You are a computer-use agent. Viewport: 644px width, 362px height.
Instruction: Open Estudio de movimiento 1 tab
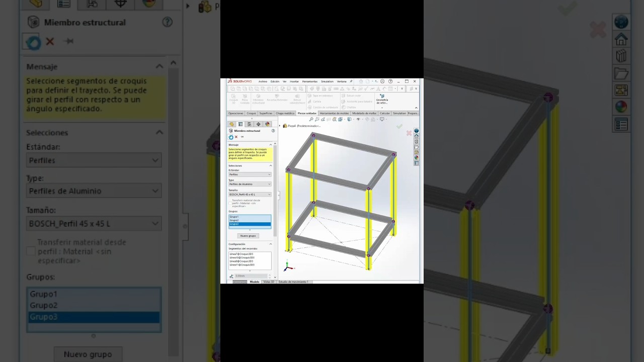(293, 282)
